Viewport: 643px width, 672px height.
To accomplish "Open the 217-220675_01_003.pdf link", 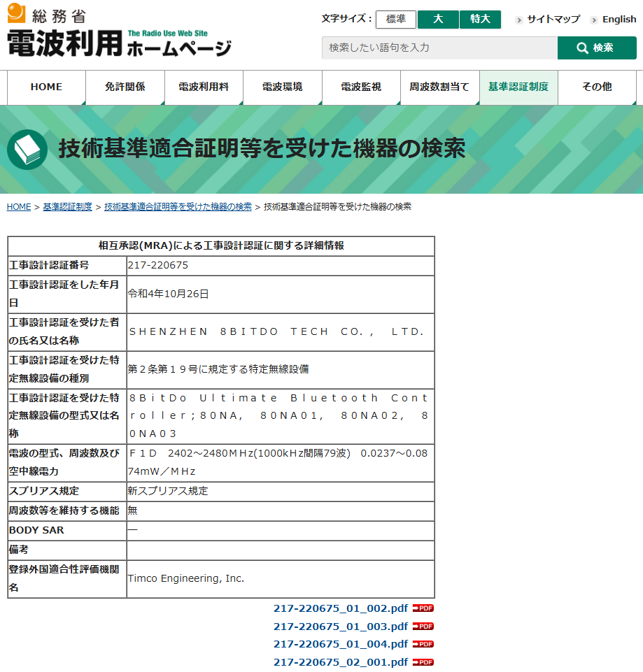I will click(x=341, y=626).
